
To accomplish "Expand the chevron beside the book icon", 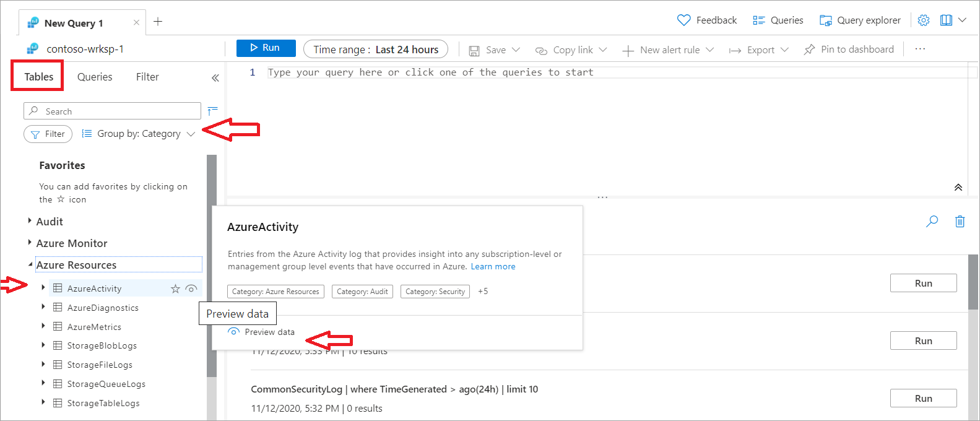I will click(962, 20).
